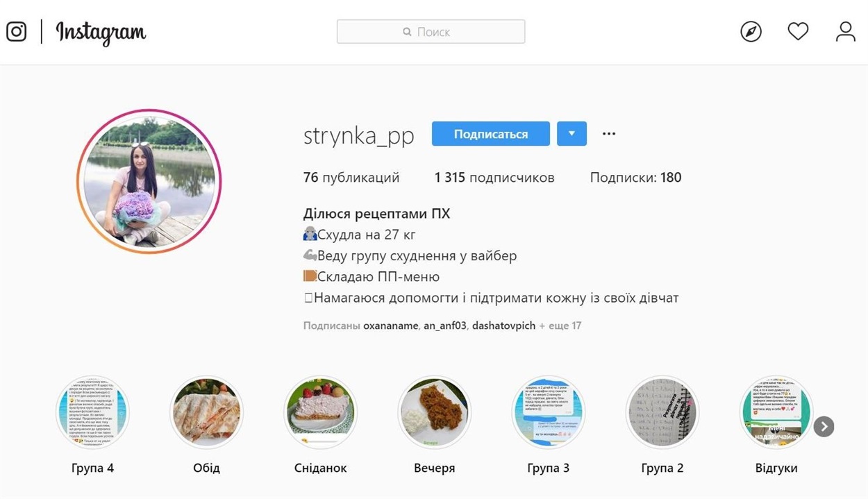Open the Відгуки story highlight

tap(776, 413)
